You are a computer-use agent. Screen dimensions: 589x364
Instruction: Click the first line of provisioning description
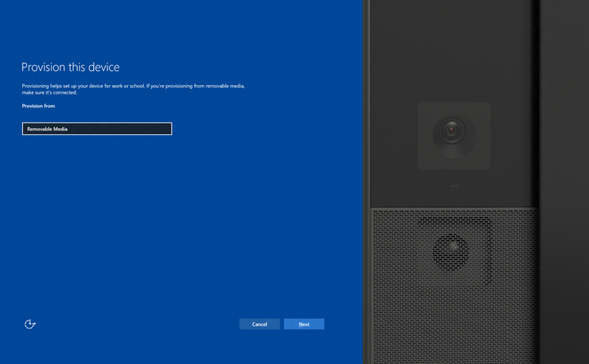coord(133,85)
